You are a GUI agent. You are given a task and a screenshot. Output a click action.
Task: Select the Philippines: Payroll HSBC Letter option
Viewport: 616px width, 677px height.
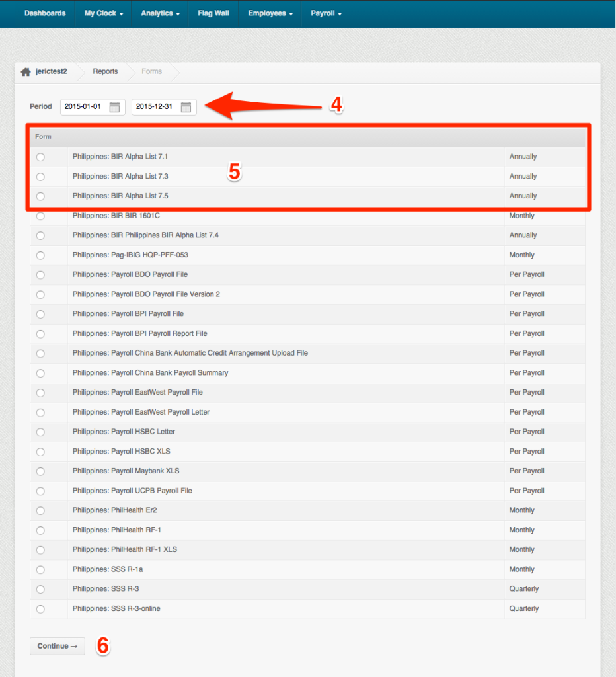[x=40, y=431]
